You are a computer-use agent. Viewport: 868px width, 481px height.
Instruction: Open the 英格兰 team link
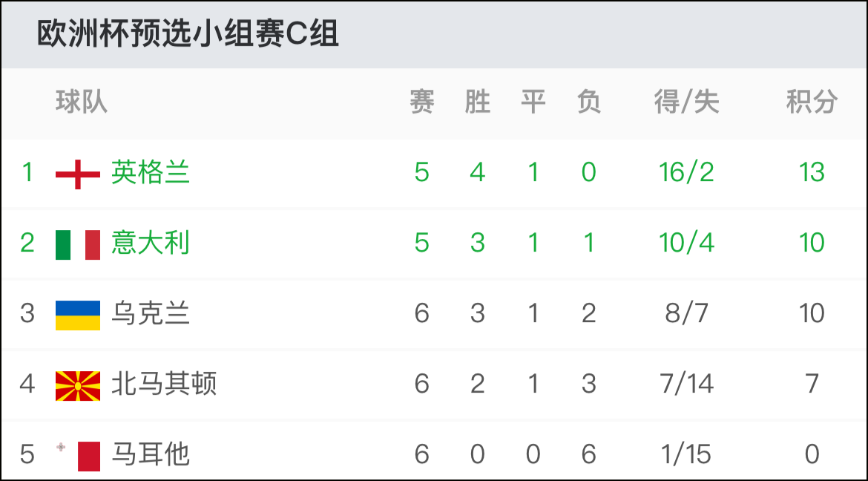[151, 172]
